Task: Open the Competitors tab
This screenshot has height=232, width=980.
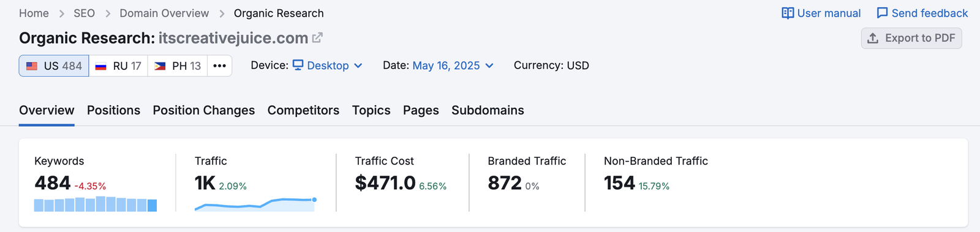Action: pyautogui.click(x=303, y=110)
